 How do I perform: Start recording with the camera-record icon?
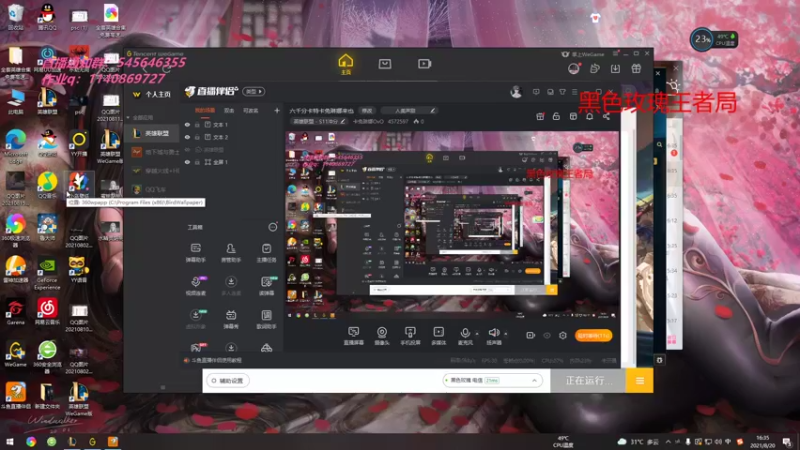(x=531, y=335)
